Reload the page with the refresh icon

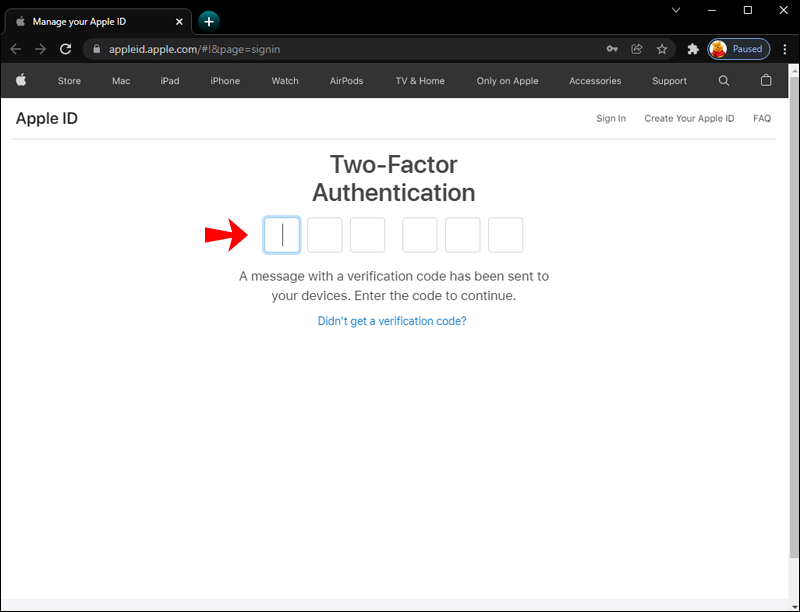[x=65, y=49]
